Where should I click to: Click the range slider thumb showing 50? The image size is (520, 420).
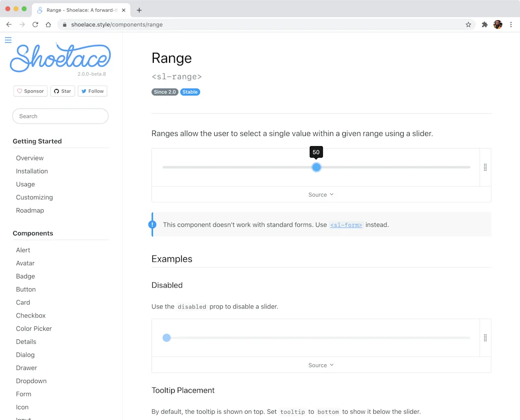(x=316, y=167)
